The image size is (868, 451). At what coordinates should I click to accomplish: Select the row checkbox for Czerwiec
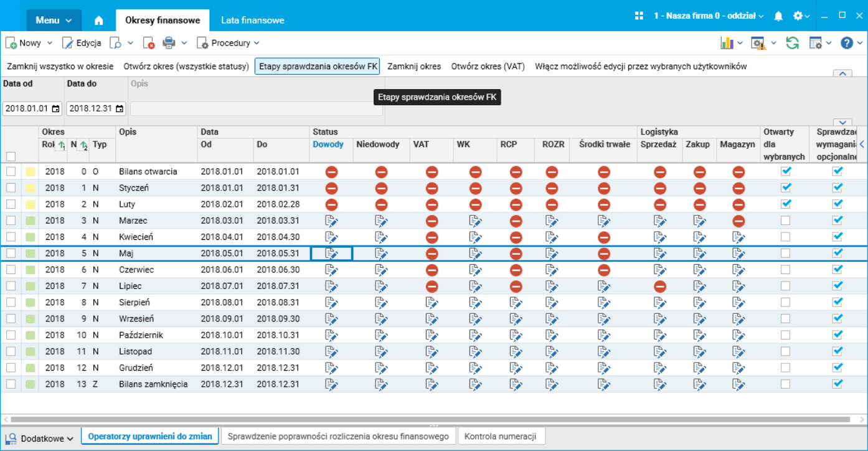pos(11,270)
